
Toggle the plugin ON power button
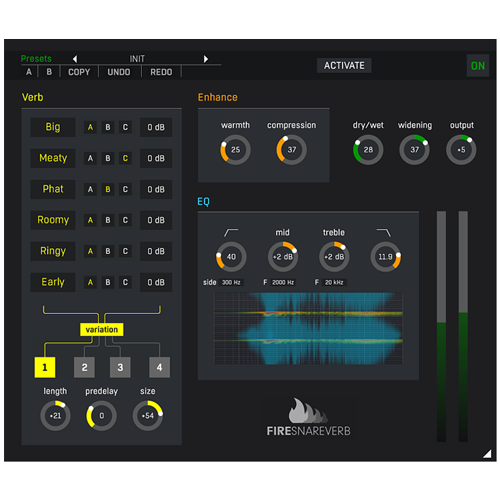tap(478, 66)
